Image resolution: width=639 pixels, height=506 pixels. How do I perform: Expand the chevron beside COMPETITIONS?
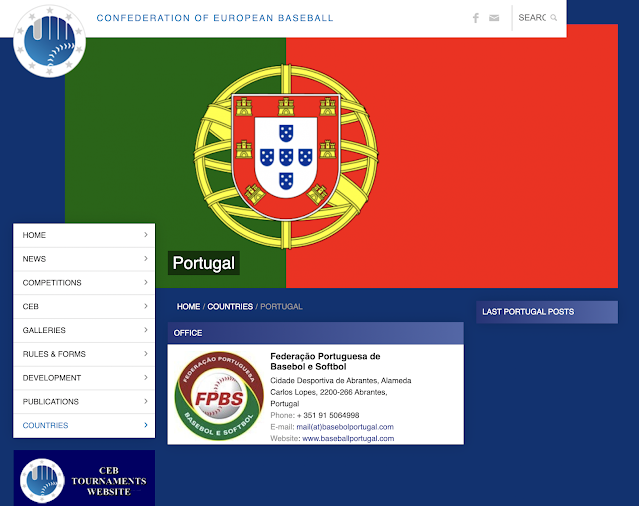tap(146, 282)
